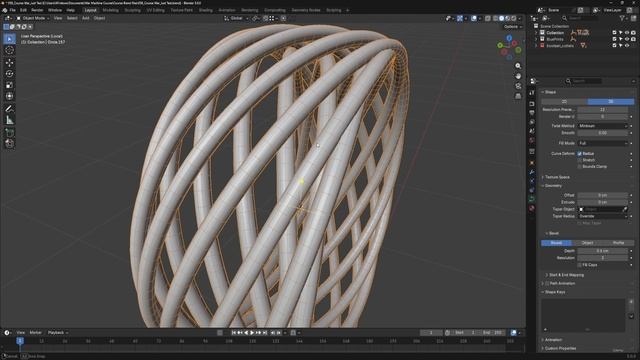The height and width of the screenshot is (360, 640).
Task: Click the play animation button
Action: (x=252, y=333)
